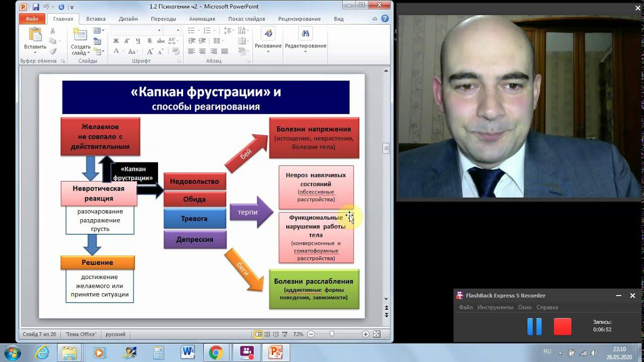Zoom out with the minus button
This screenshot has height=362, width=644.
311,334
